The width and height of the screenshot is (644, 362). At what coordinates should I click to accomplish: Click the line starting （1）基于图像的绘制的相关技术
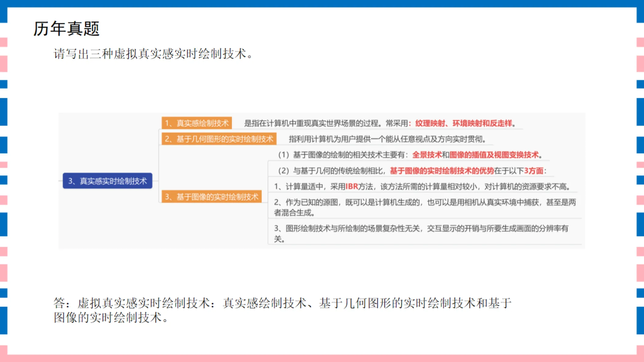click(x=410, y=155)
